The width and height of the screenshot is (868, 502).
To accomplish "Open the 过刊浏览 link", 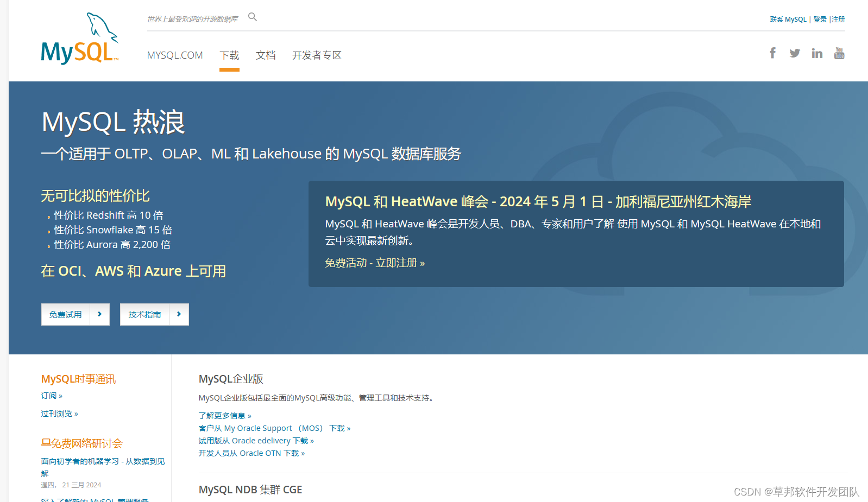I will (59, 414).
